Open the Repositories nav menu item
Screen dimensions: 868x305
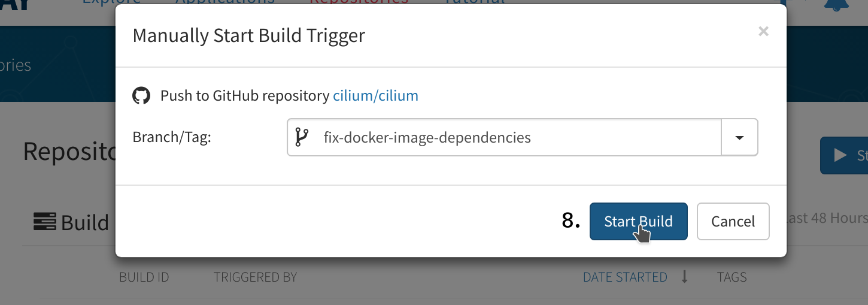(359, 2)
